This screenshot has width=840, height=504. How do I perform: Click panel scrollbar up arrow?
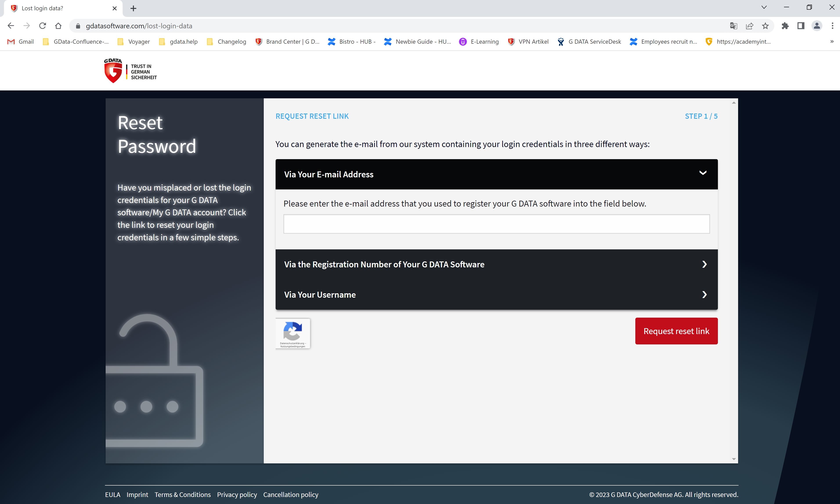pos(734,102)
